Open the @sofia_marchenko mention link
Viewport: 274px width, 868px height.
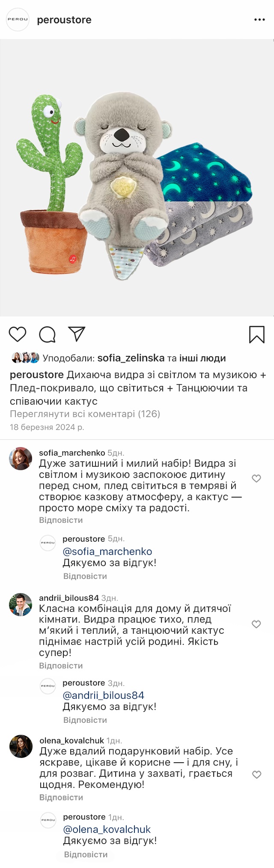click(x=107, y=552)
